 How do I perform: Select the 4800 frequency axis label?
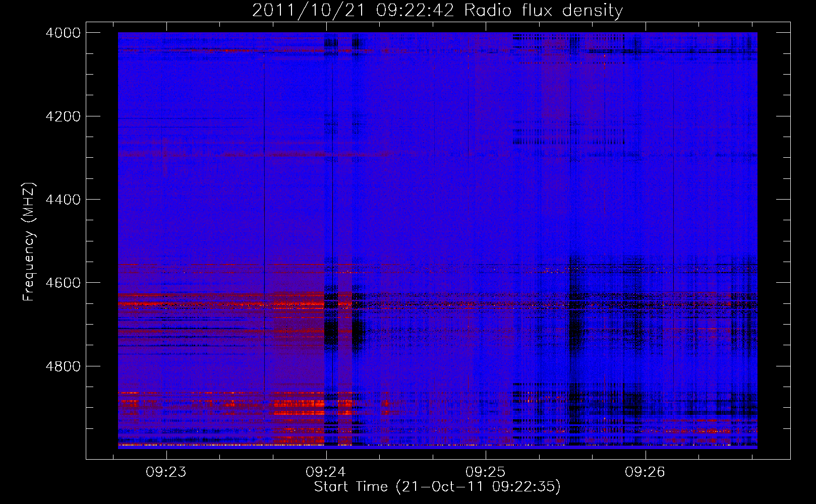[x=63, y=366]
